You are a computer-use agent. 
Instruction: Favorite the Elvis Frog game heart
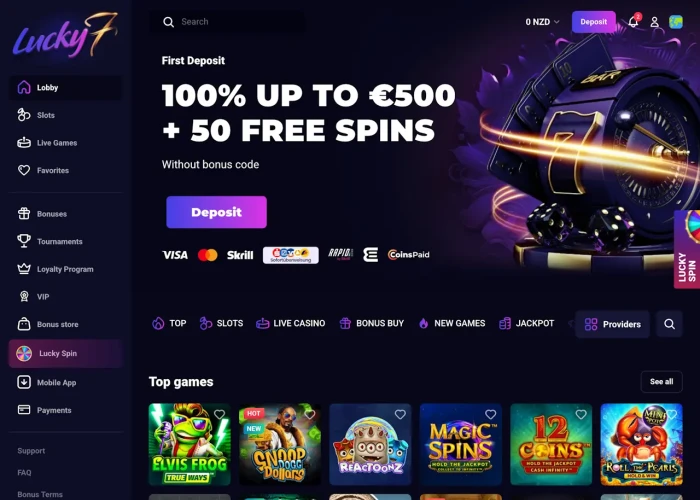click(219, 415)
